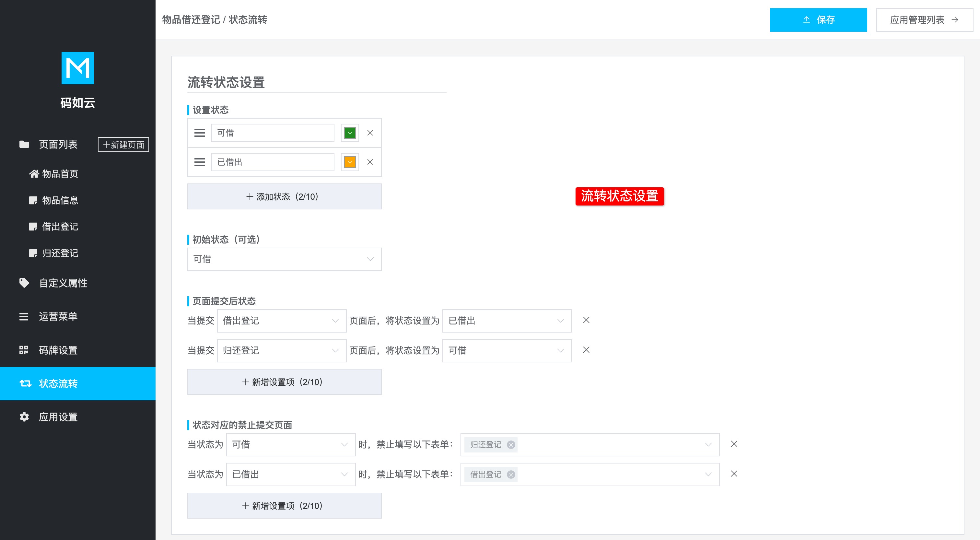Open the 归还登记 page
This screenshot has height=540, width=980.
coord(60,253)
